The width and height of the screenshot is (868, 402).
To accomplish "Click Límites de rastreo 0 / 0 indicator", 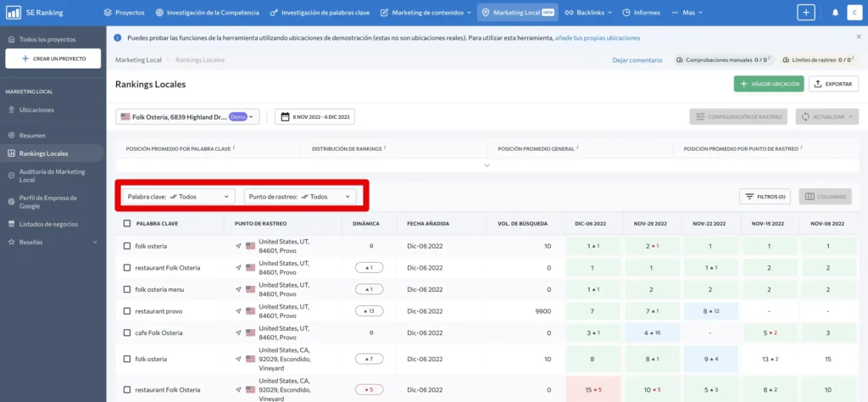I will pyautogui.click(x=817, y=60).
